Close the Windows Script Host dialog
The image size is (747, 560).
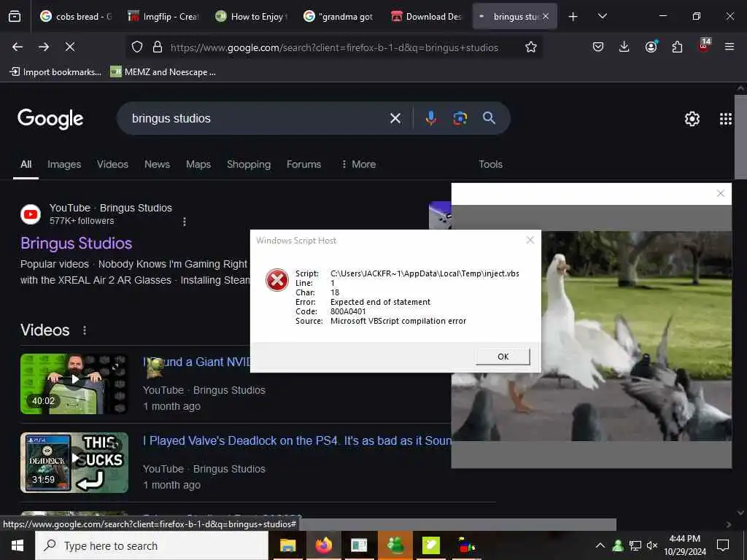(x=530, y=241)
